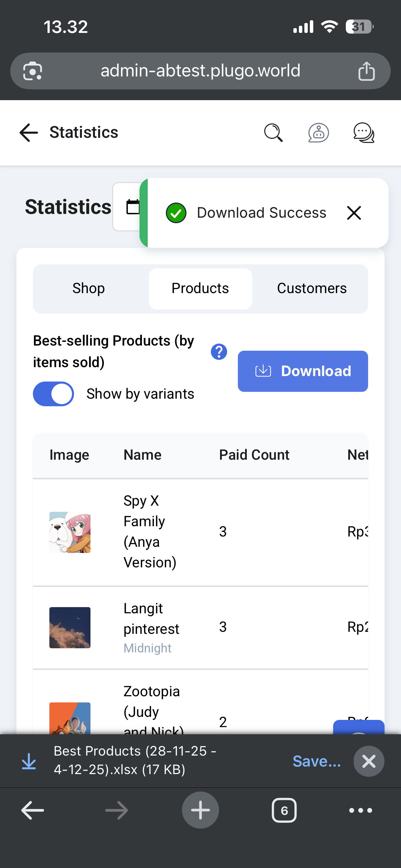Tap the back arrow beside Statistics header
This screenshot has width=401, height=868.
(29, 133)
